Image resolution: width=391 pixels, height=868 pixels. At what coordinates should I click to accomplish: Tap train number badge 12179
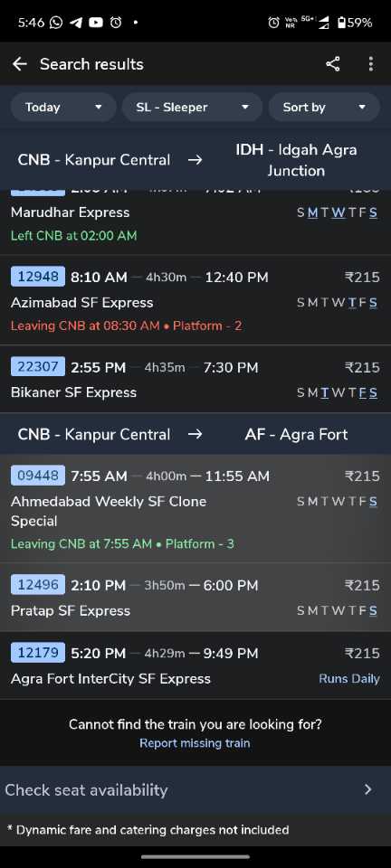(38, 653)
